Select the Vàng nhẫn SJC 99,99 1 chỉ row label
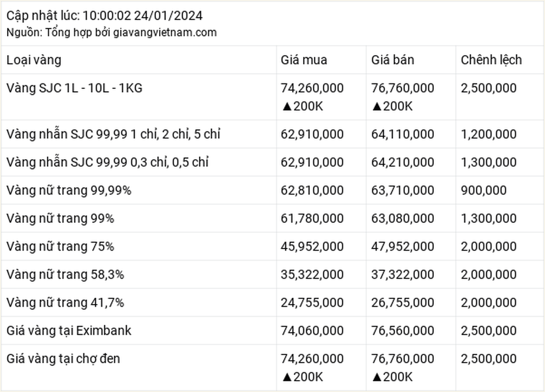Image resolution: width=545 pixels, height=392 pixels. click(113, 134)
